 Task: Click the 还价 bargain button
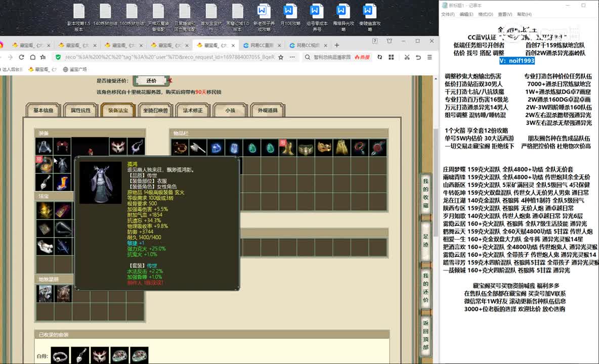coord(151,80)
